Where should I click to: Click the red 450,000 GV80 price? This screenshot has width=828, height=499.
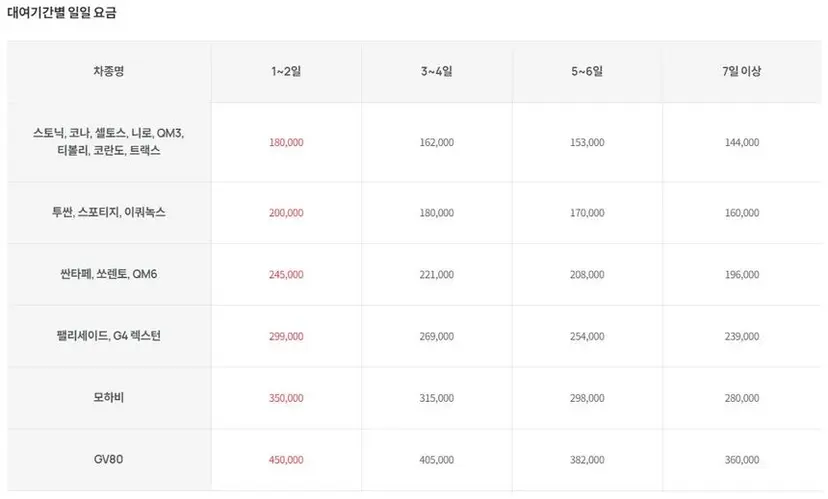click(286, 460)
